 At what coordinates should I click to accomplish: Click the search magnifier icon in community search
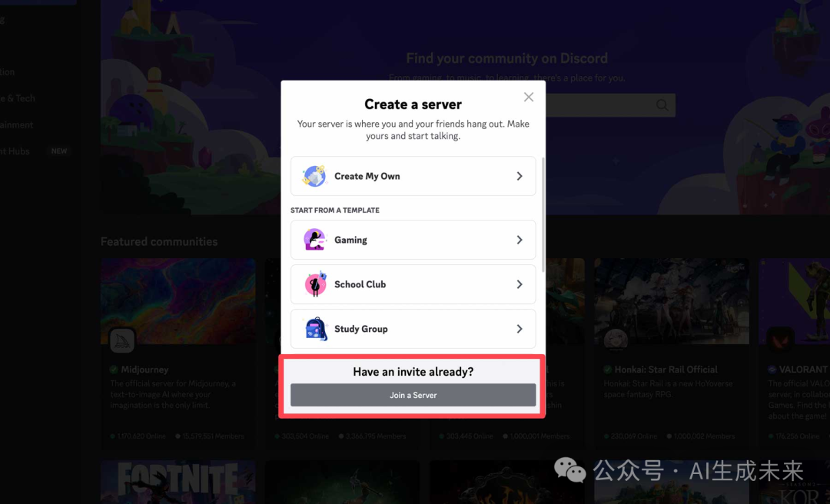(x=662, y=104)
